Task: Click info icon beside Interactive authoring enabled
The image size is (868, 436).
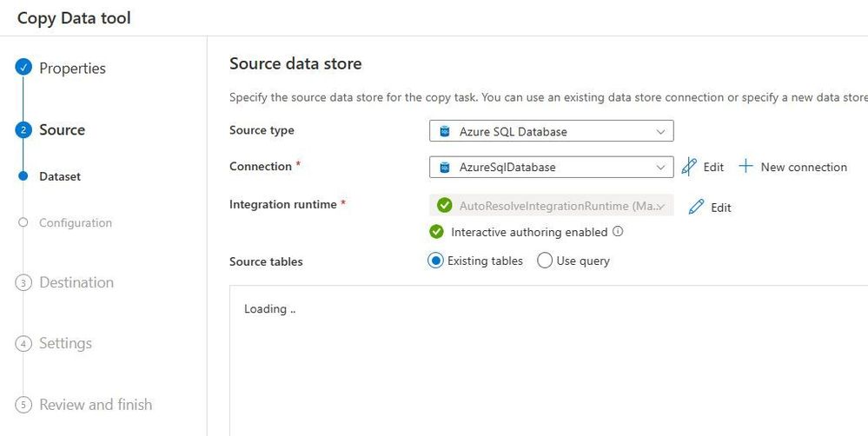Action: (618, 232)
